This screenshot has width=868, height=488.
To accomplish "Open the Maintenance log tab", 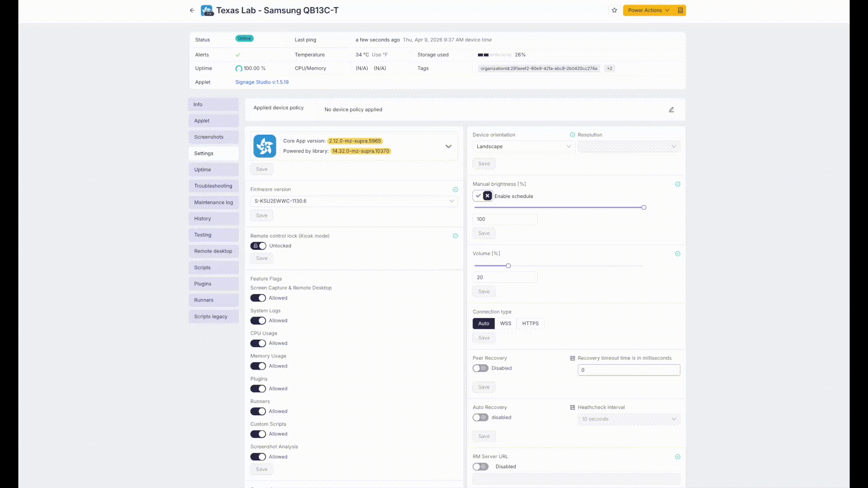I will pyautogui.click(x=213, y=202).
